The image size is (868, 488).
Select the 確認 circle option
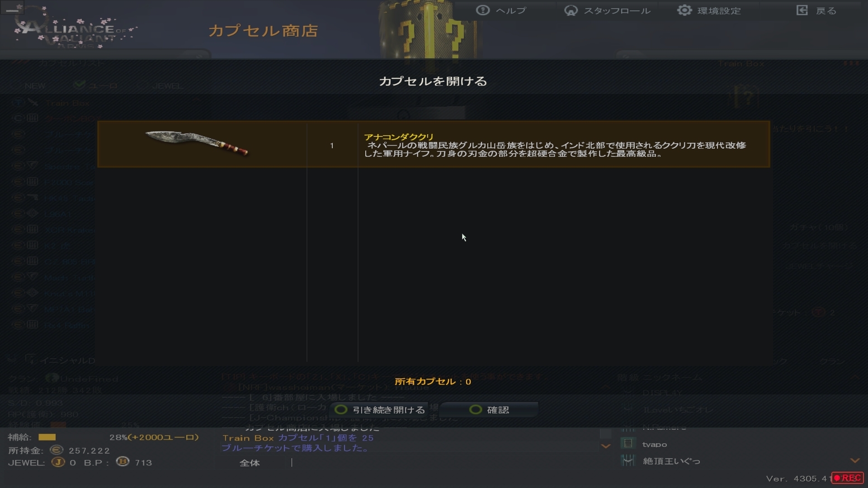pyautogui.click(x=476, y=409)
